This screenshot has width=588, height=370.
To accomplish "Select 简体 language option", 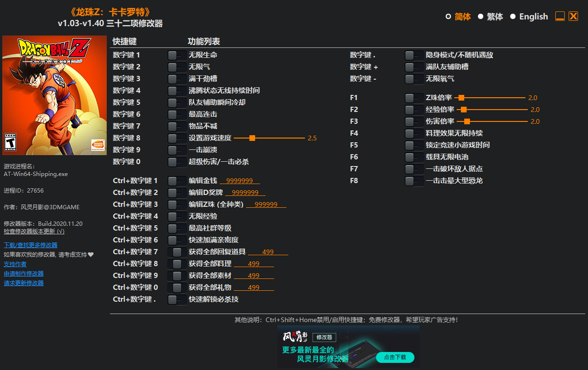I will [462, 16].
